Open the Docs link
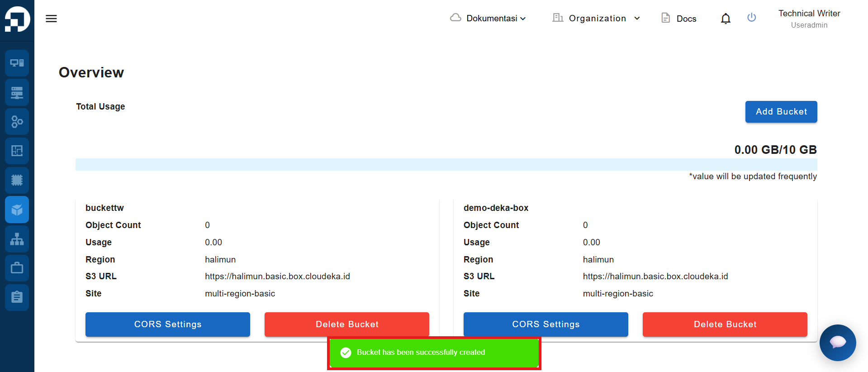 [x=678, y=18]
